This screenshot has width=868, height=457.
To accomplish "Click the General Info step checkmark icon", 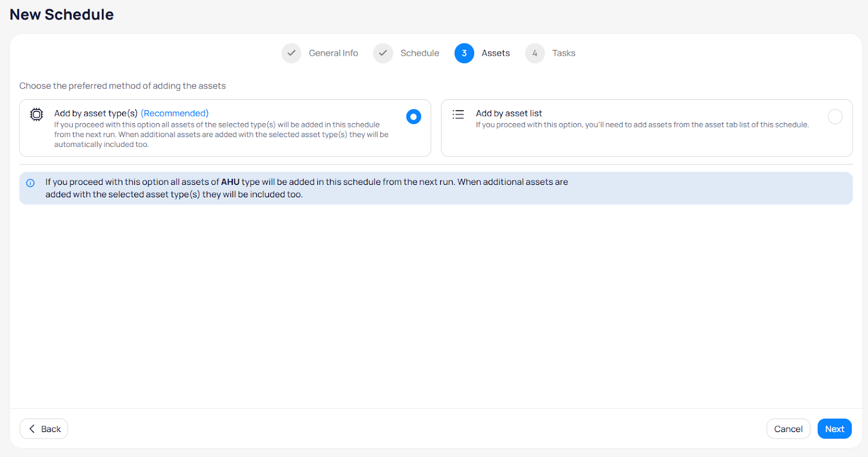I will click(291, 53).
